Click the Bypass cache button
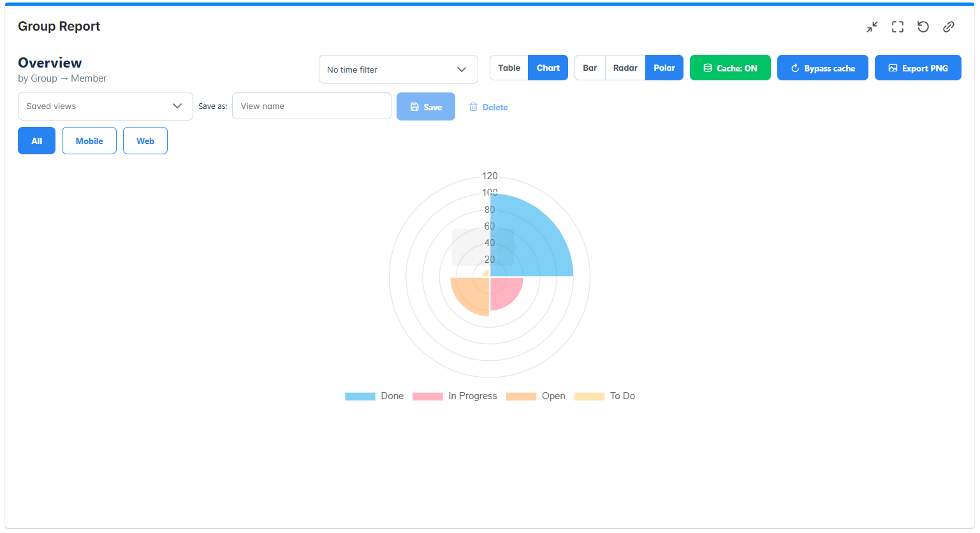The width and height of the screenshot is (980, 533). (x=823, y=68)
